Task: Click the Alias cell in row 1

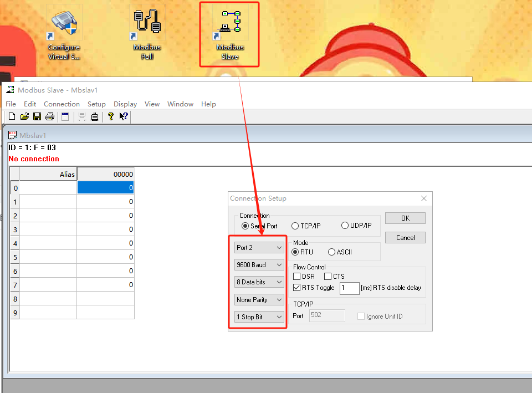Action: tap(48, 202)
